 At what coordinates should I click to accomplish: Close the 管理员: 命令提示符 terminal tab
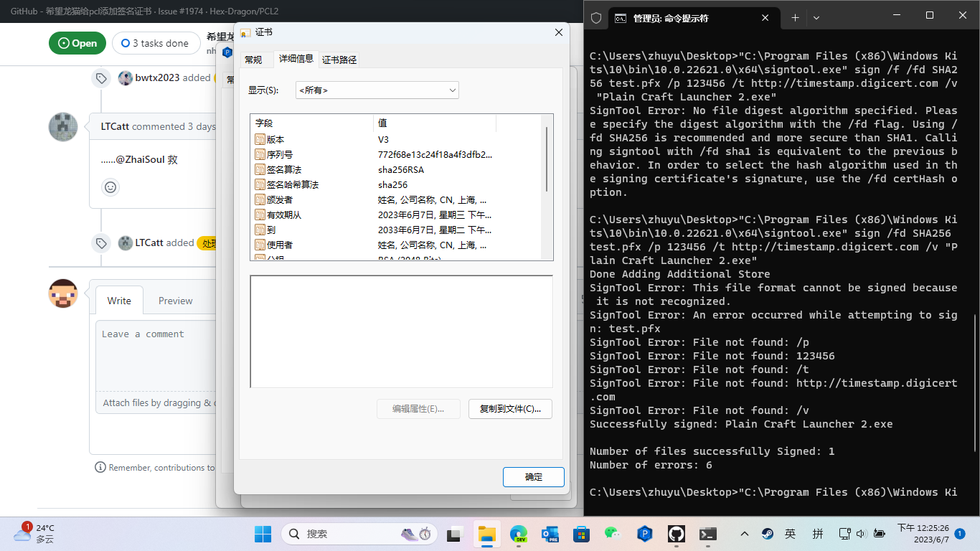[x=765, y=18]
